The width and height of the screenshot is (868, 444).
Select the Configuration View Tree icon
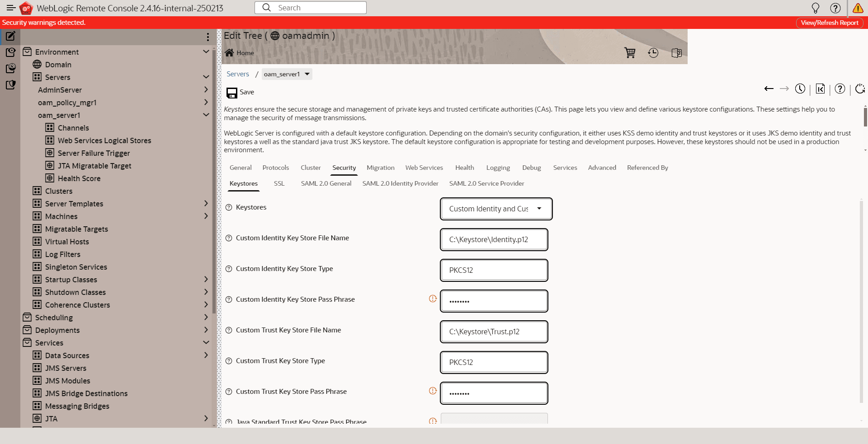tap(10, 52)
